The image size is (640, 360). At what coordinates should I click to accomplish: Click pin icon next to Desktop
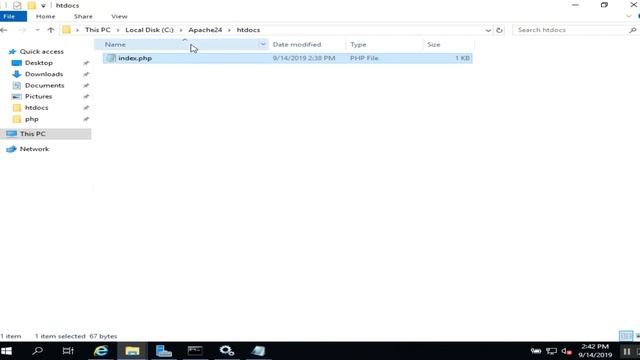click(86, 63)
